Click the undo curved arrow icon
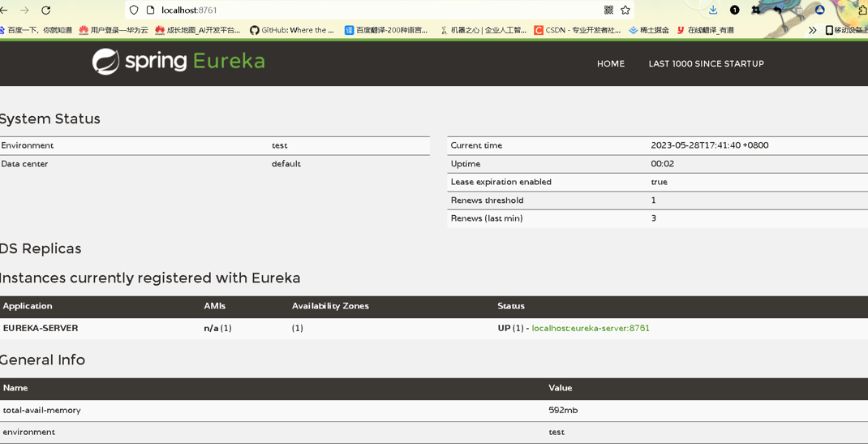The height and width of the screenshot is (444, 868). 777,10
